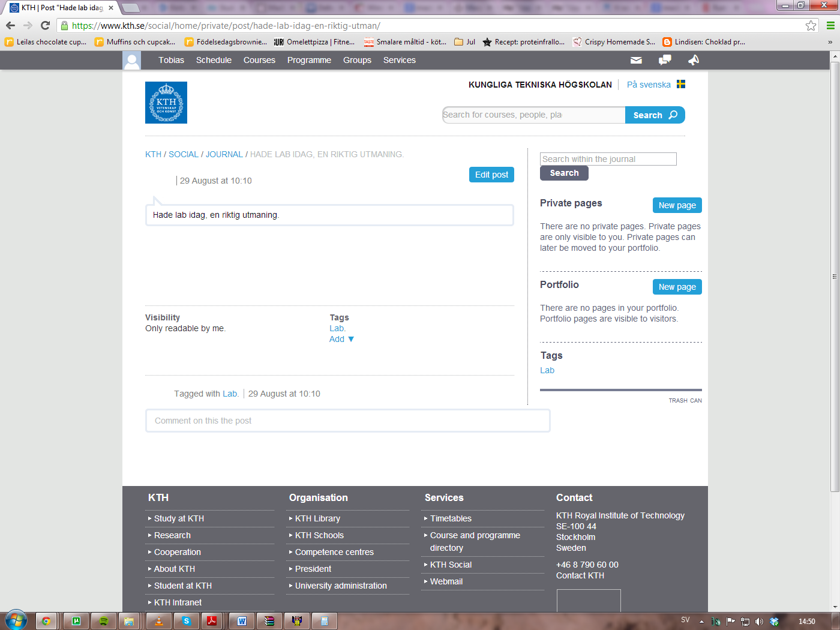Click the Lab tag in the sidebar
The width and height of the screenshot is (840, 630).
tap(547, 370)
